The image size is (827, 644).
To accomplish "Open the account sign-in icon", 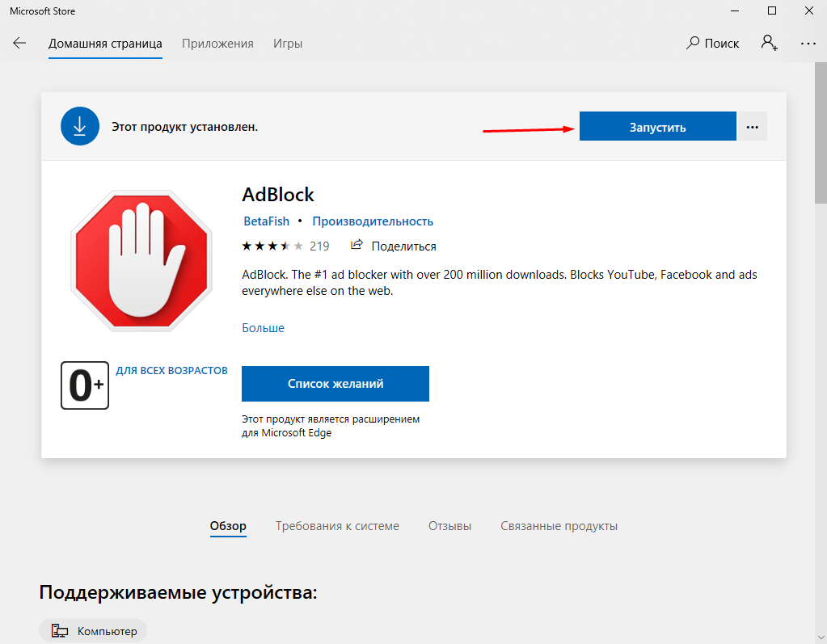I will tap(769, 43).
